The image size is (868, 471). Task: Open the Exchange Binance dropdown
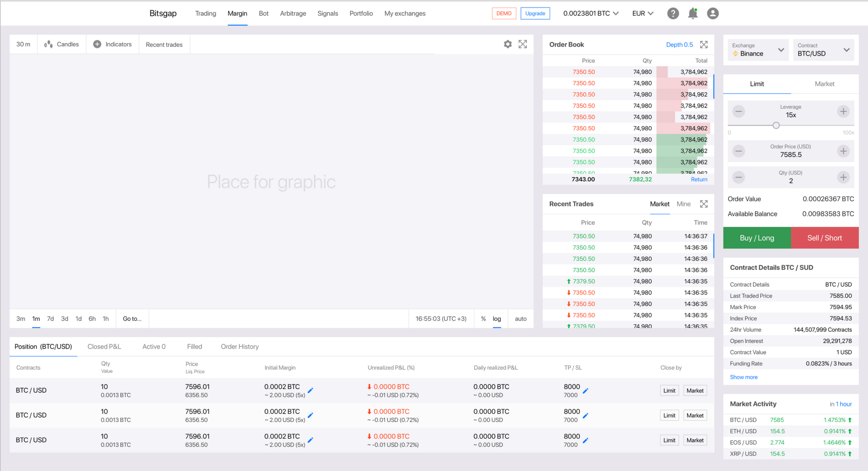pyautogui.click(x=758, y=50)
